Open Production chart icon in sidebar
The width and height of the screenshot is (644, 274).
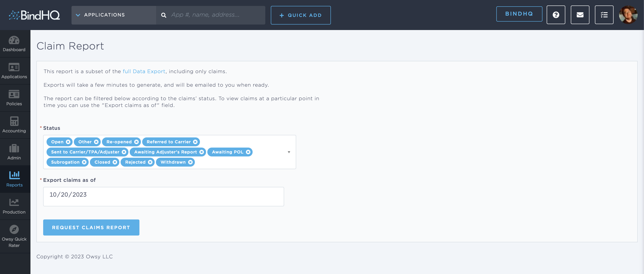click(x=14, y=206)
